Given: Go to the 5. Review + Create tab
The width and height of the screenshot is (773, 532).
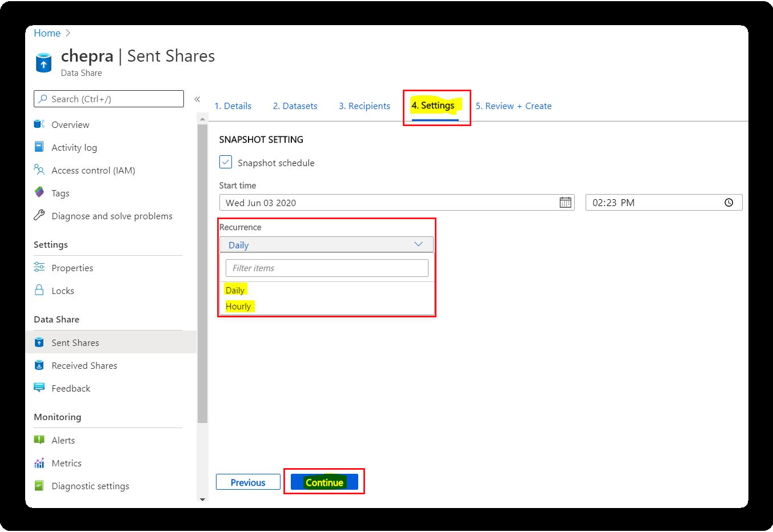Looking at the screenshot, I should 514,106.
